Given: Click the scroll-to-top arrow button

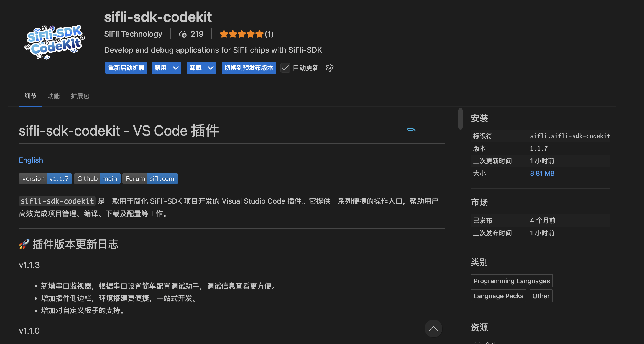Looking at the screenshot, I should pyautogui.click(x=433, y=329).
